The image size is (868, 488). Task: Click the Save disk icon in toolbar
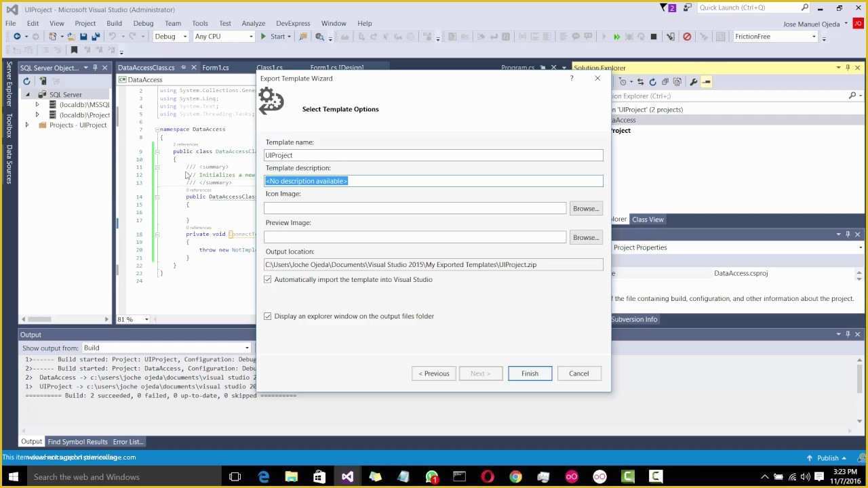tap(83, 37)
